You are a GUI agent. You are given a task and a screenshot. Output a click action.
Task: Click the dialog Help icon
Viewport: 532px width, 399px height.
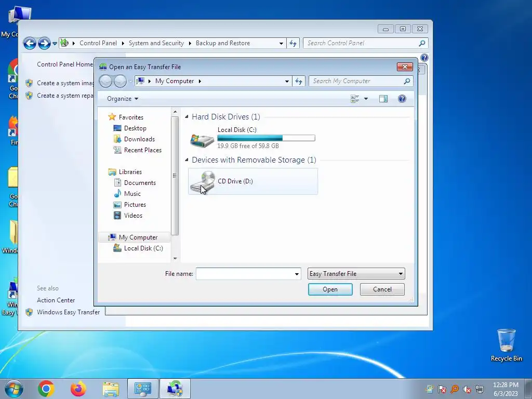click(x=402, y=99)
